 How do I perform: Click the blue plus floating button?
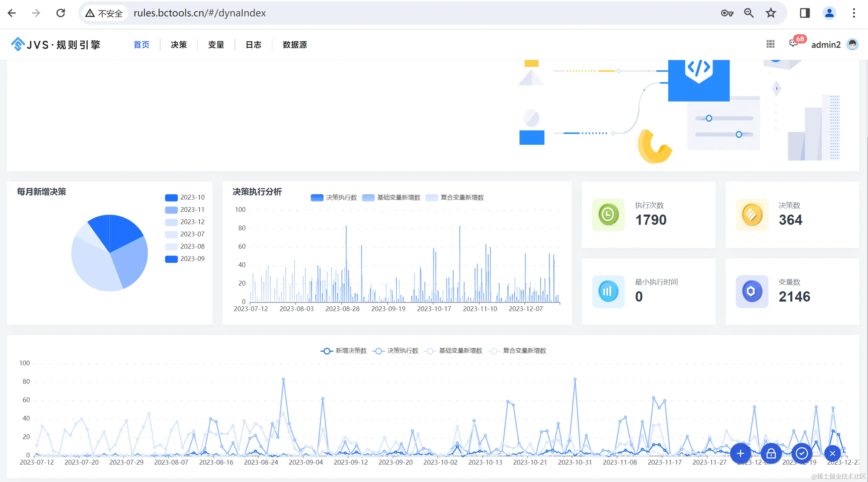click(740, 454)
